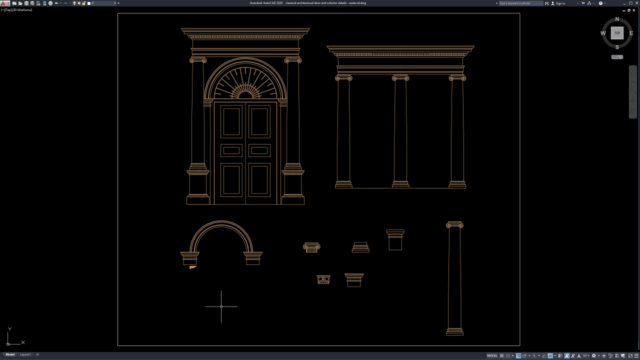Image resolution: width=640 pixels, height=360 pixels.
Task: Click the Save icon in Quick Access toolbar
Action: point(26,3)
